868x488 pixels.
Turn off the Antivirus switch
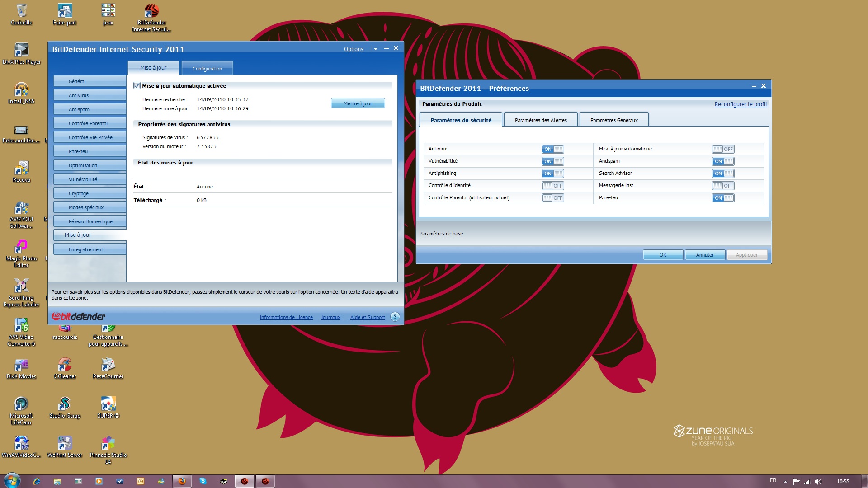click(553, 149)
